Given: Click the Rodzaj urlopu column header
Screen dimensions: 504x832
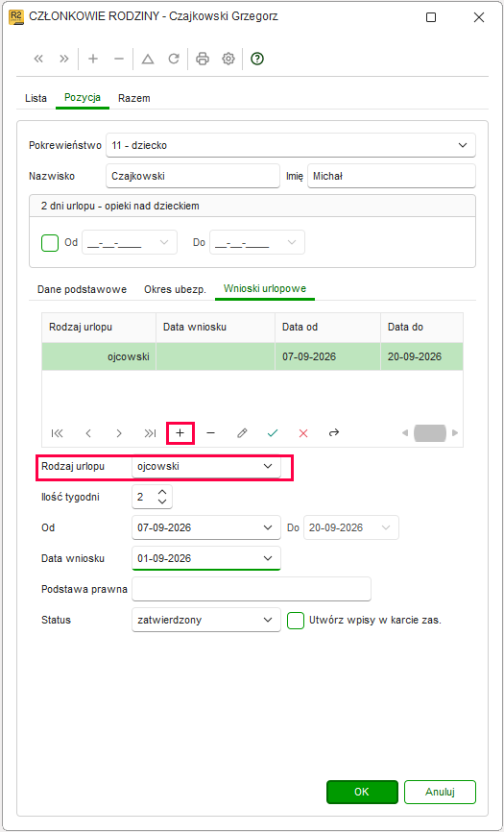Looking at the screenshot, I should click(x=99, y=328).
